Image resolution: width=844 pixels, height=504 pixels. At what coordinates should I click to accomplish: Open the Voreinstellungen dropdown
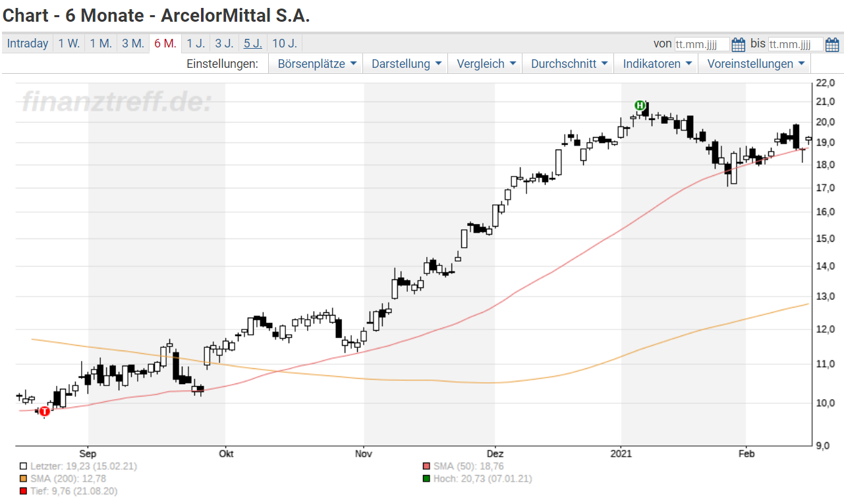coord(754,64)
